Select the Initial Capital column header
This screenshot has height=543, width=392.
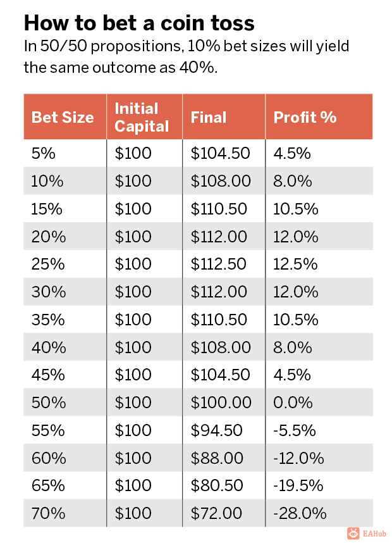point(142,117)
